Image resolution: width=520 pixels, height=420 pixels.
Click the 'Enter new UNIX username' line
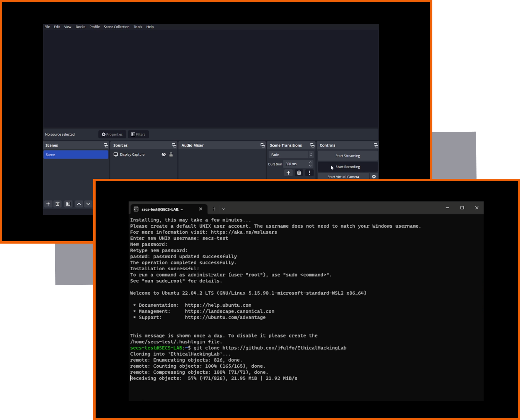[x=179, y=238]
